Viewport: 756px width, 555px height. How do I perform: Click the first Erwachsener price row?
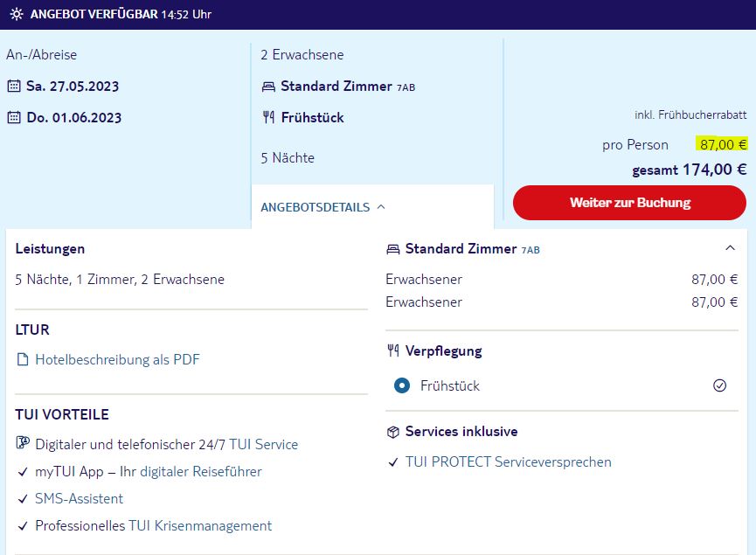562,279
